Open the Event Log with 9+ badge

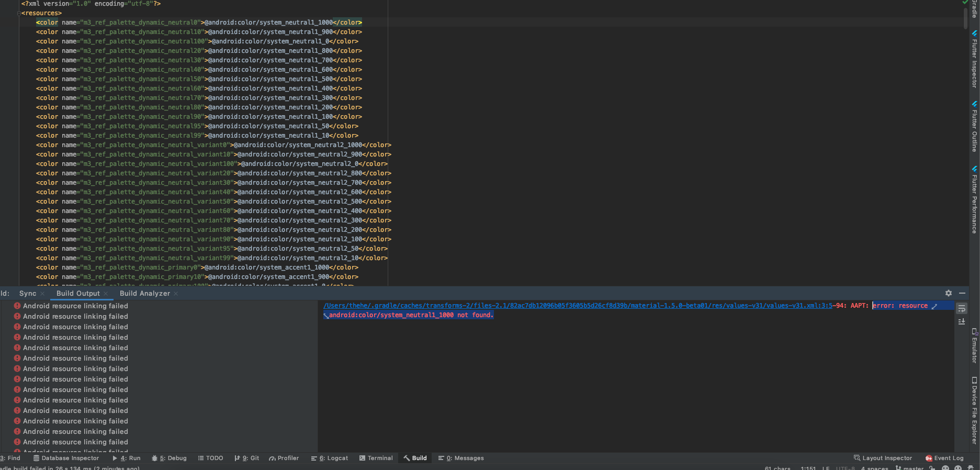coord(944,458)
